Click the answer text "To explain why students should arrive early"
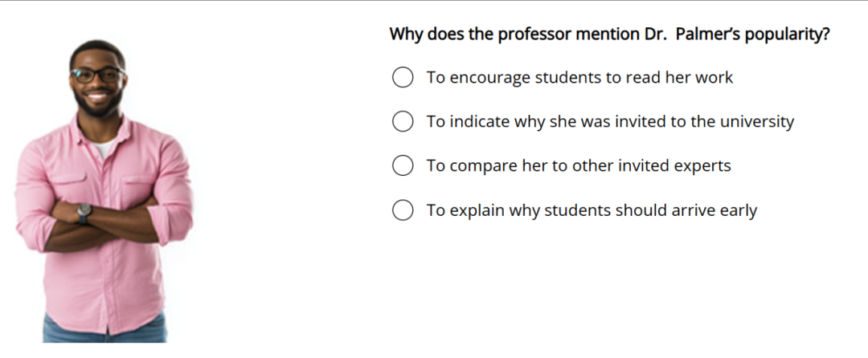This screenshot has width=868, height=358. point(592,210)
